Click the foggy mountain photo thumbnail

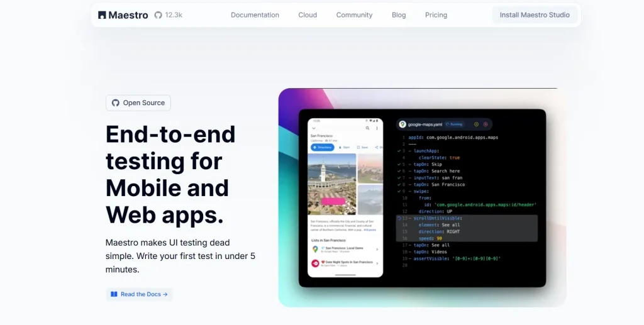click(370, 200)
